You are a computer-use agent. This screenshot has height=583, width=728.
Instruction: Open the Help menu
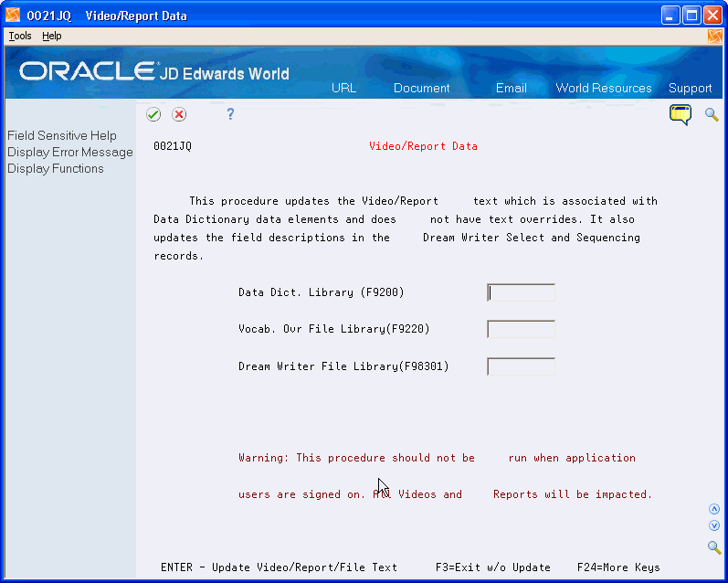tap(51, 36)
